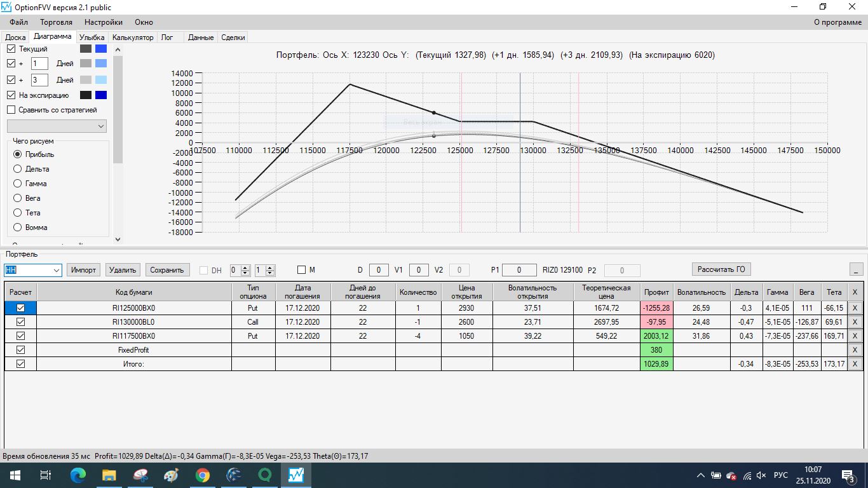Uncheck the На экспирацию checkbox
The image size is (868, 488).
coord(11,95)
